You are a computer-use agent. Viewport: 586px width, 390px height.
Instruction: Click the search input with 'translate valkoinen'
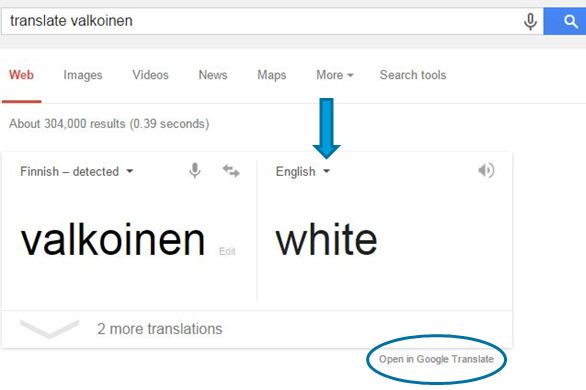point(262,22)
